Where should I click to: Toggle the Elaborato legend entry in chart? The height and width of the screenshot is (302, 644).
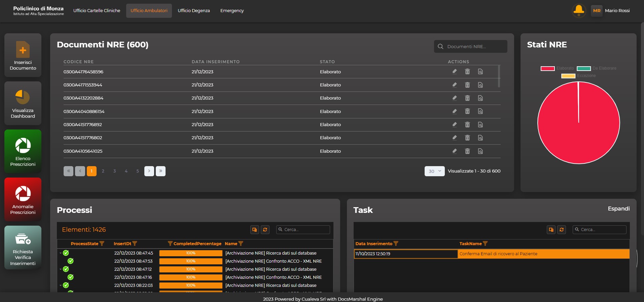[x=557, y=68]
